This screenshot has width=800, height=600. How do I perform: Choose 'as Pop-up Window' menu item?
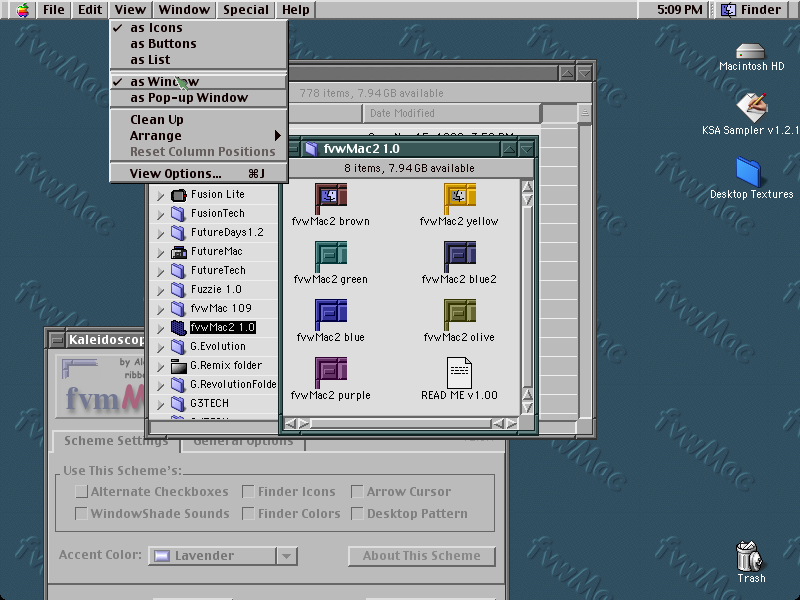click(x=199, y=97)
